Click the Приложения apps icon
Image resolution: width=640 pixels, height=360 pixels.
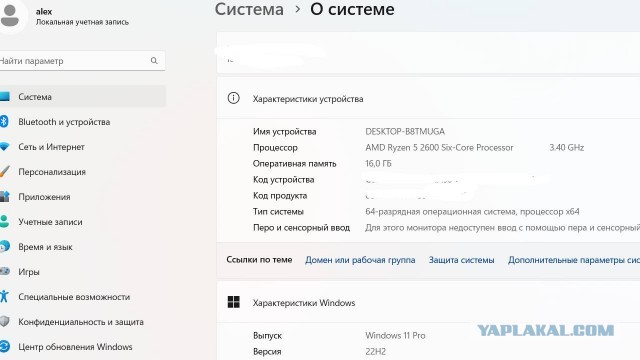tap(4, 196)
